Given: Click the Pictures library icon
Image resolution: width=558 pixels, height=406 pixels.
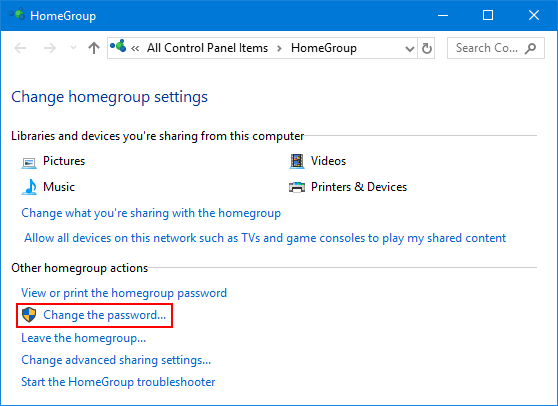Looking at the screenshot, I should coord(29,163).
